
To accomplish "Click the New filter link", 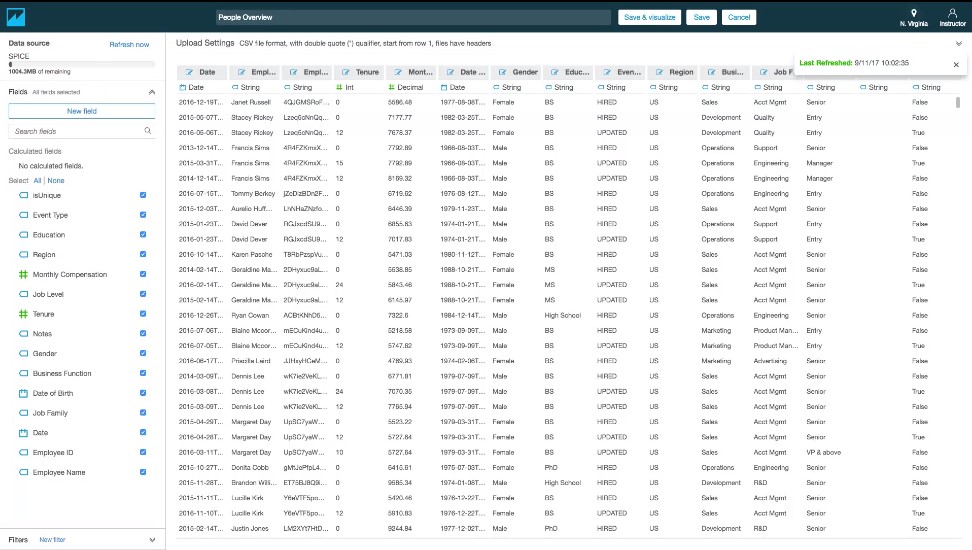I will [52, 540].
